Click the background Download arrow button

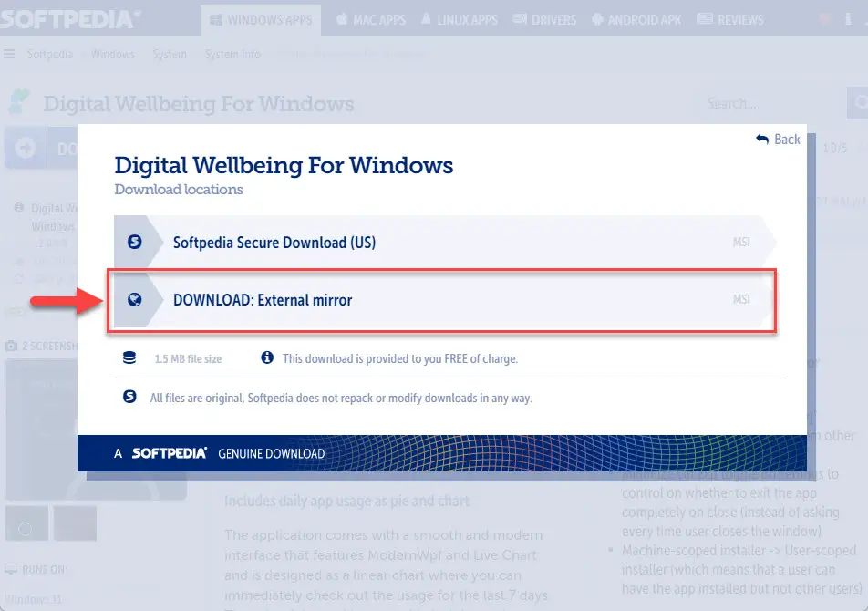click(x=26, y=148)
